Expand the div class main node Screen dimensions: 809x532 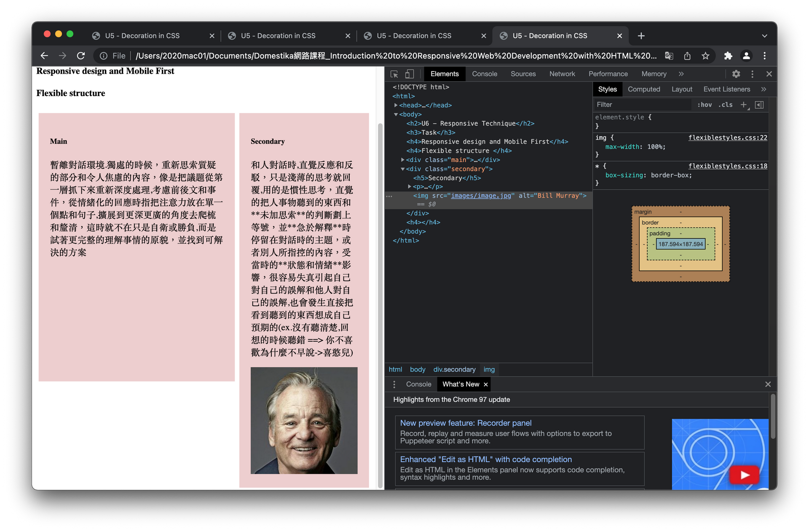tap(403, 160)
